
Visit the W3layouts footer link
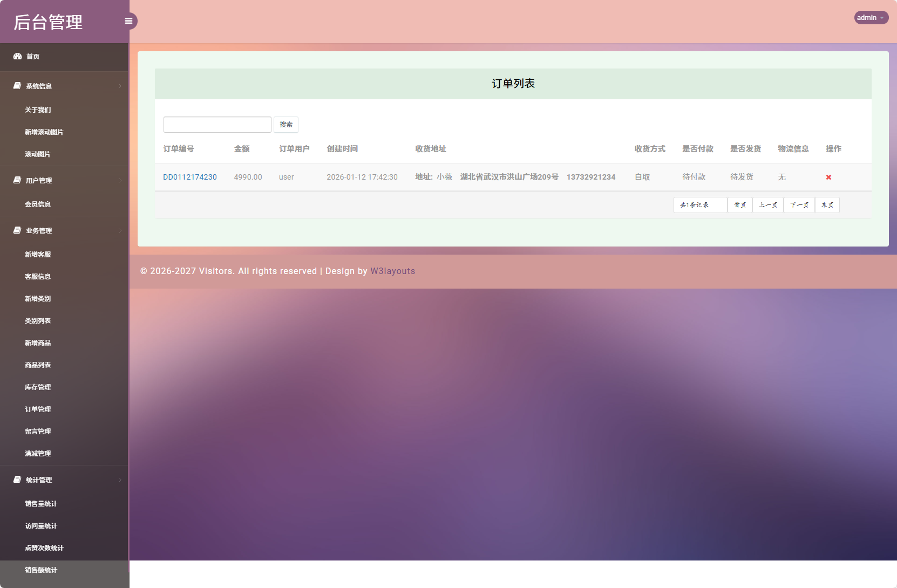tap(393, 271)
